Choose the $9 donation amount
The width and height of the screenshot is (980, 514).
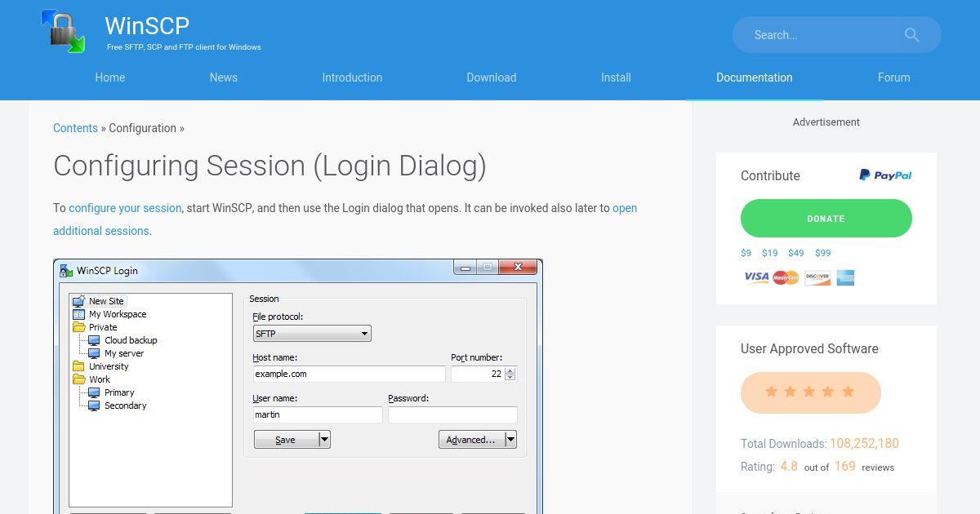coord(746,253)
